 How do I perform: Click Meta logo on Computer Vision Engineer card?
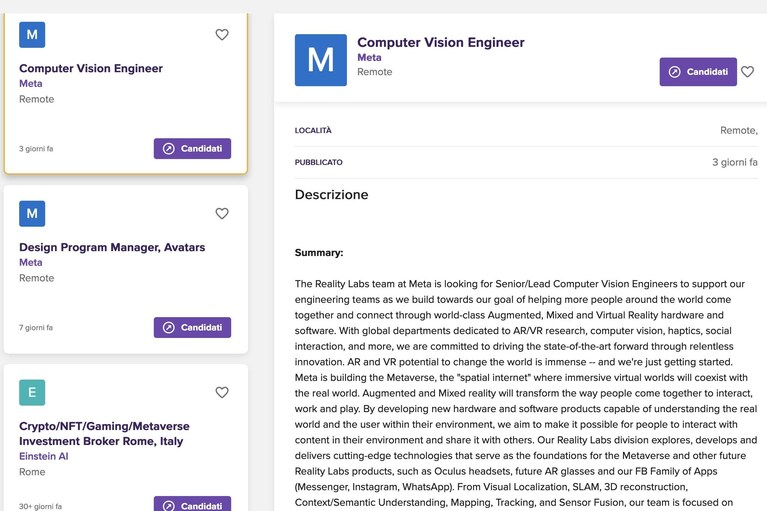(32, 35)
